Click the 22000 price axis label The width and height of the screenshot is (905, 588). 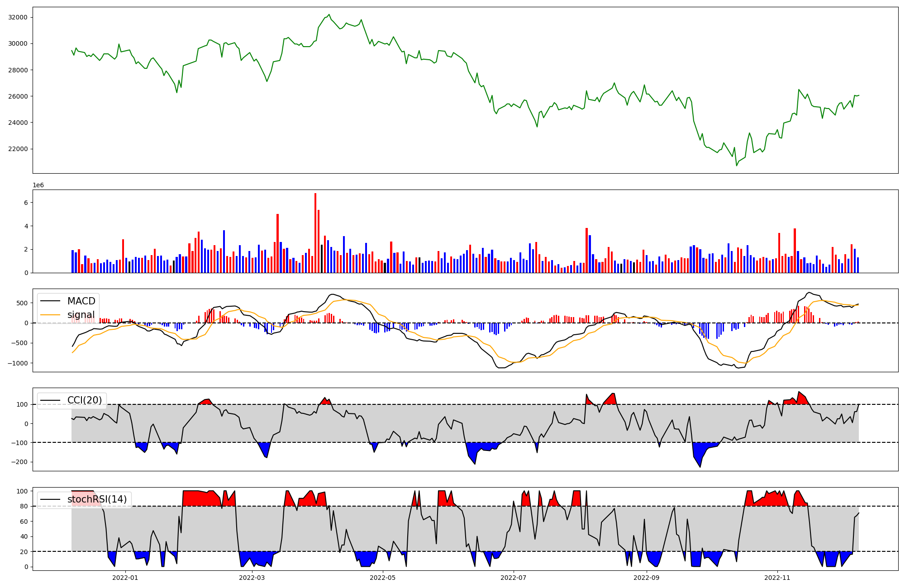coord(18,149)
